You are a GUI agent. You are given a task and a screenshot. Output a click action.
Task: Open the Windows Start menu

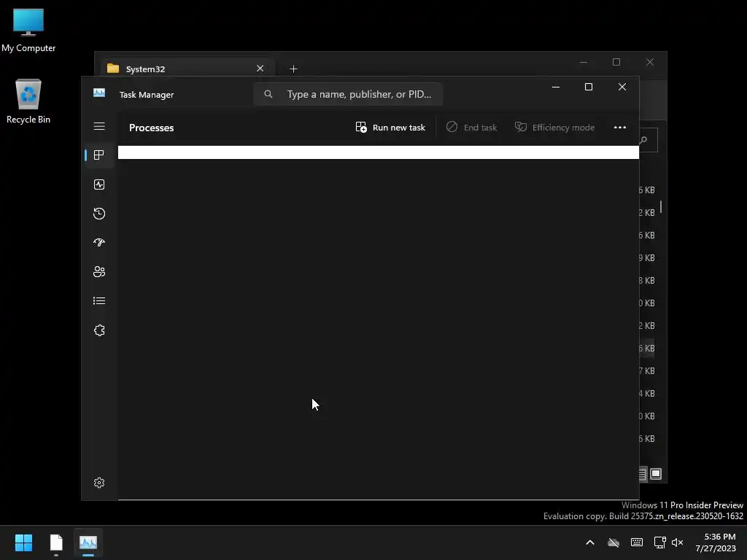pyautogui.click(x=23, y=542)
